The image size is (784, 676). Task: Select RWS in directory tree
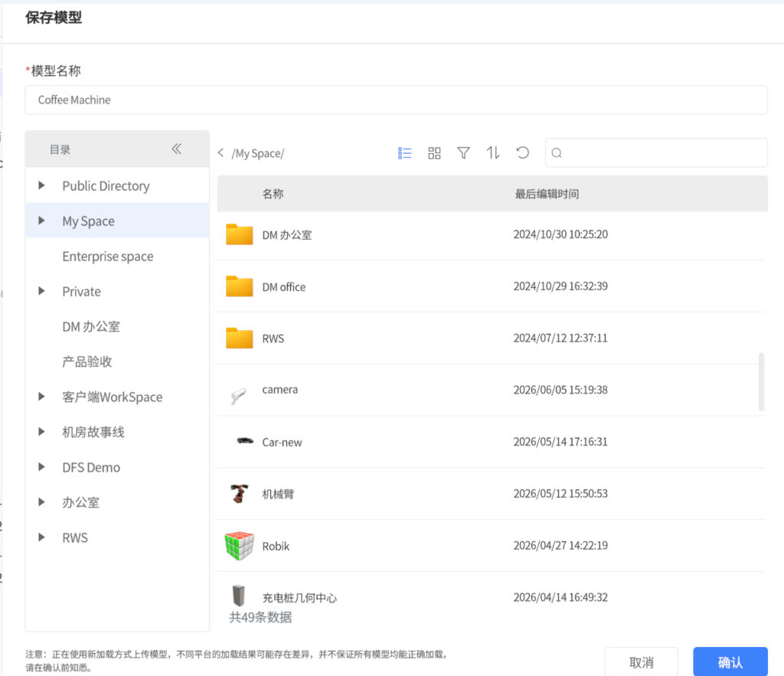75,537
